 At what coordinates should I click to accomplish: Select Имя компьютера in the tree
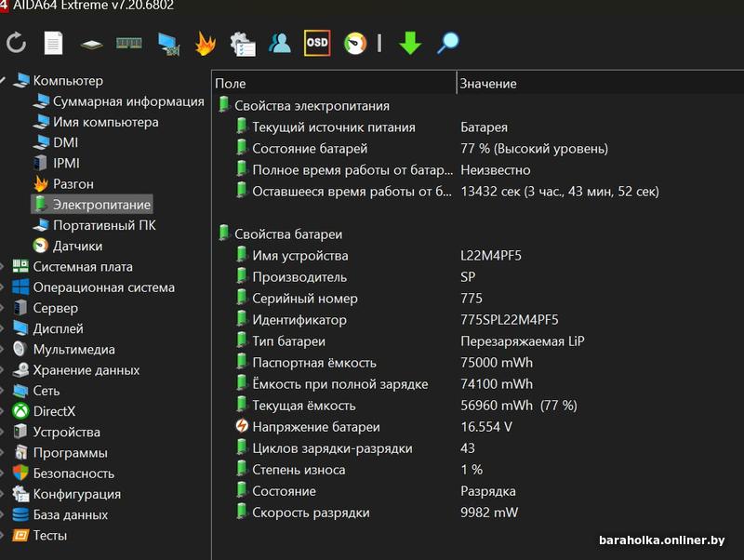96,122
